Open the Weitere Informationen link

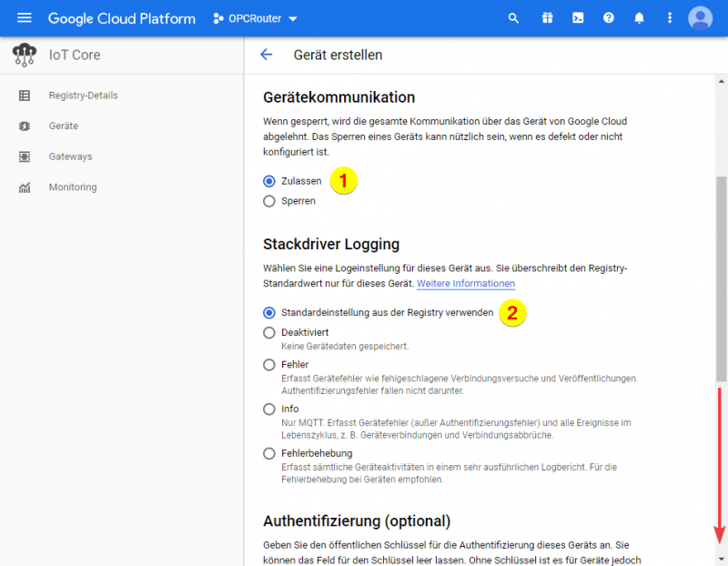pos(466,283)
